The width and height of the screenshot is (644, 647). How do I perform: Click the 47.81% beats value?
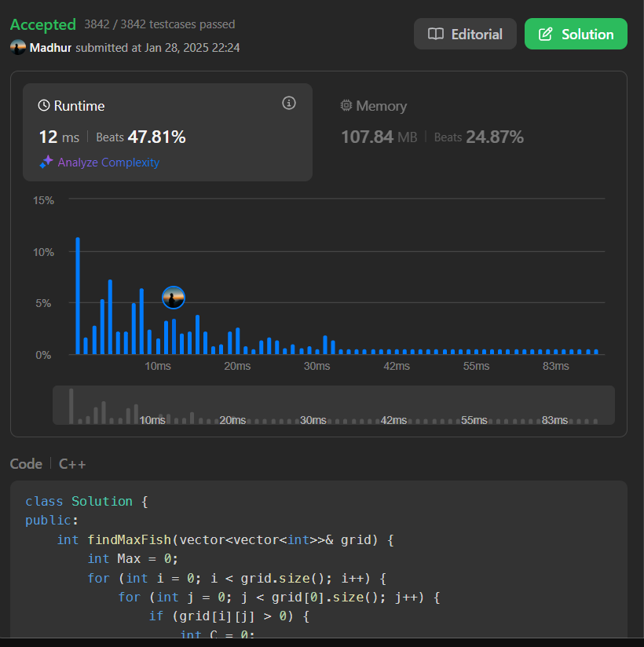coord(156,137)
